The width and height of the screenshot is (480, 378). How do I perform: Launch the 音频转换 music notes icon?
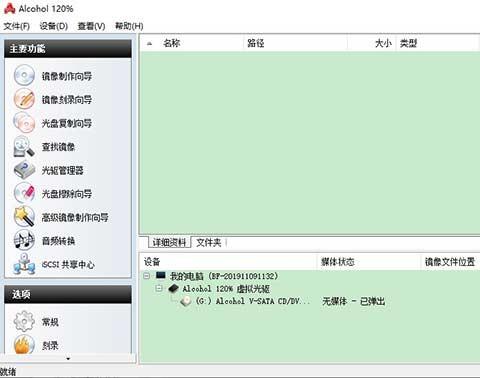[x=24, y=240]
